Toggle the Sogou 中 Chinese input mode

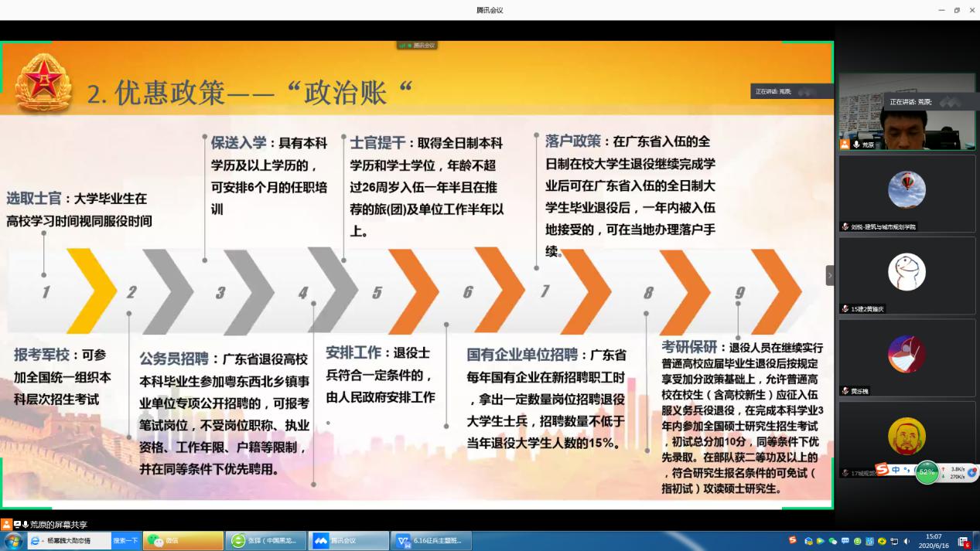click(x=896, y=470)
